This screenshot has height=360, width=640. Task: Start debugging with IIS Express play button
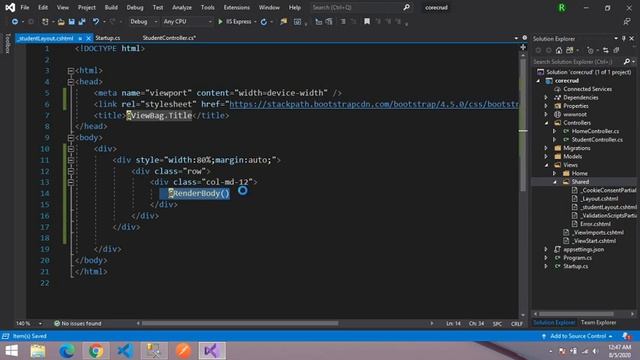220,22
